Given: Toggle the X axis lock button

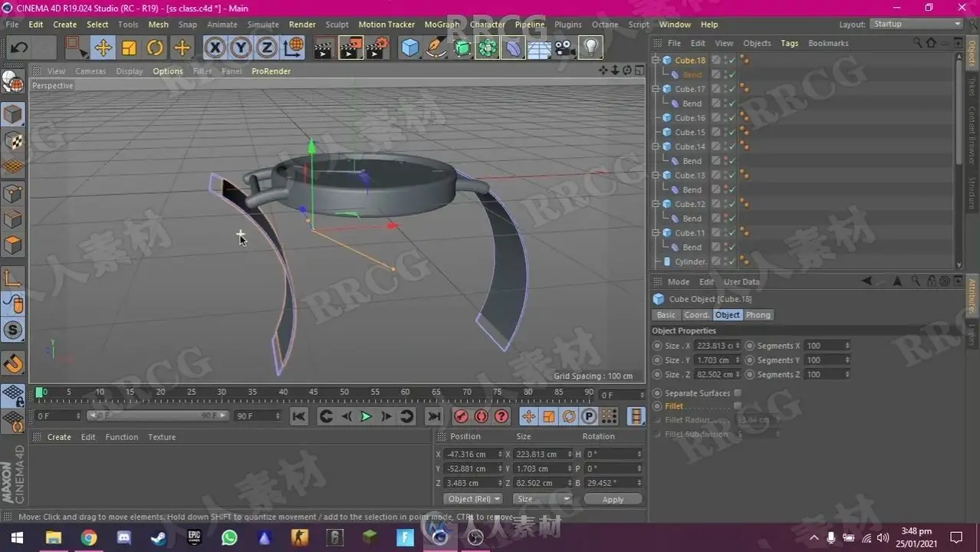Looking at the screenshot, I should (215, 48).
